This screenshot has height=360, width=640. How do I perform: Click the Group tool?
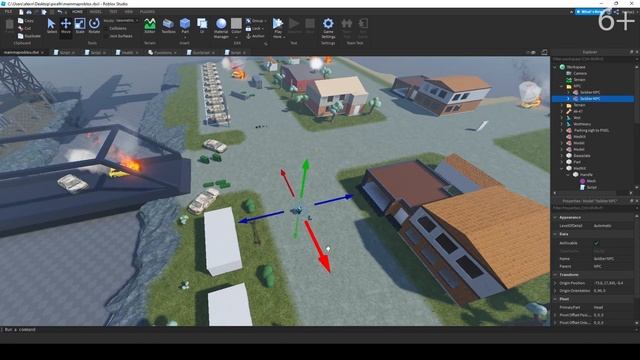255,20
